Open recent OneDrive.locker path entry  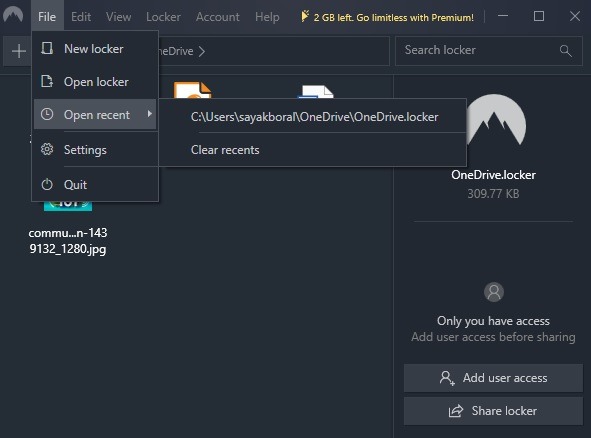tap(314, 117)
